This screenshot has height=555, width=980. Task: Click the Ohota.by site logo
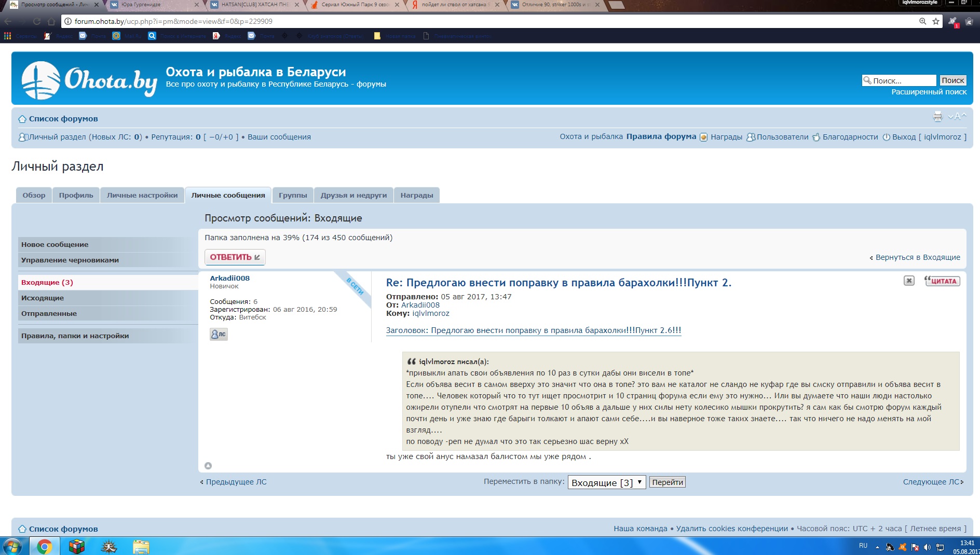(89, 80)
